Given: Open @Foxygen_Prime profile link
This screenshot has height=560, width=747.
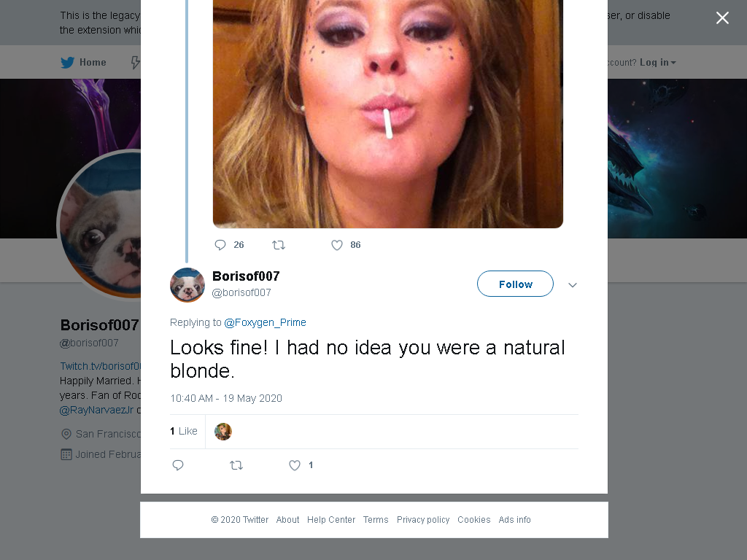Looking at the screenshot, I should pos(265,322).
